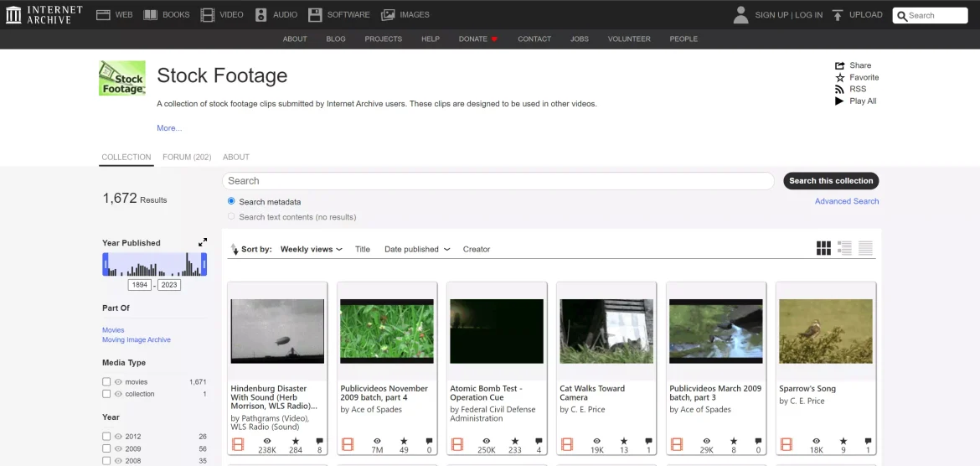
Task: Open Advanced Search link
Action: pyautogui.click(x=847, y=201)
